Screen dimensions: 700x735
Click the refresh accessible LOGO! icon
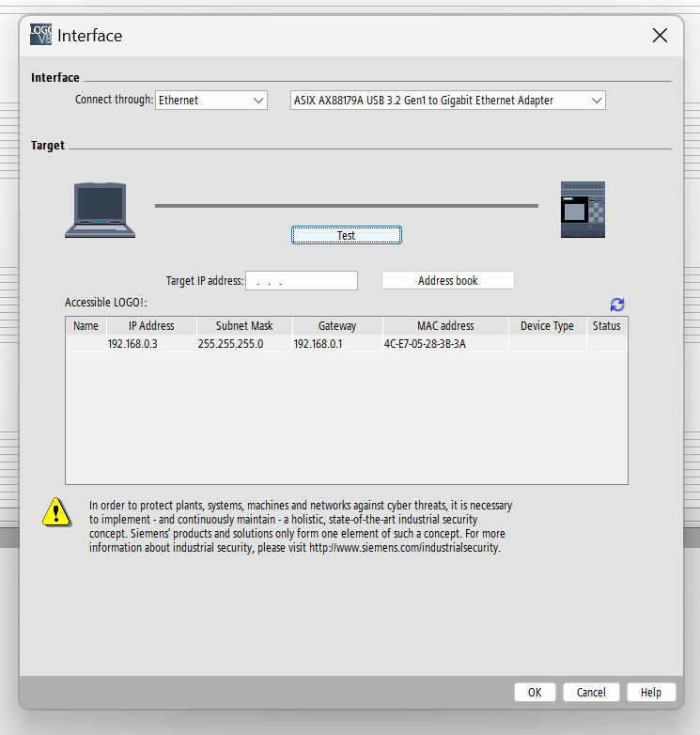[x=617, y=305]
